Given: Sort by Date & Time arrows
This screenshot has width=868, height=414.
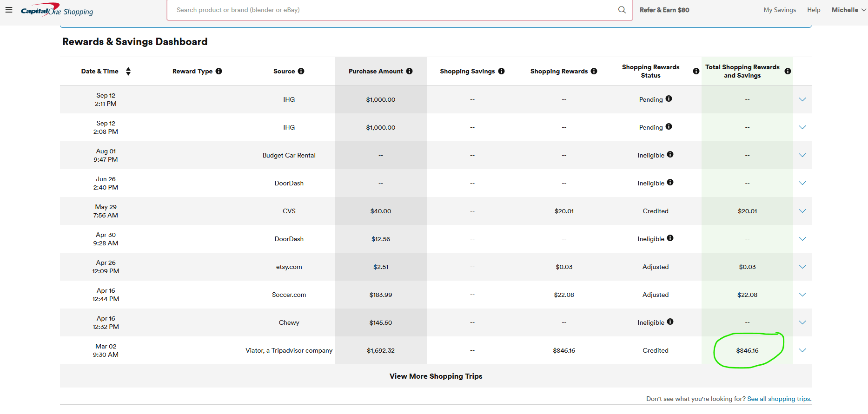Looking at the screenshot, I should (128, 71).
